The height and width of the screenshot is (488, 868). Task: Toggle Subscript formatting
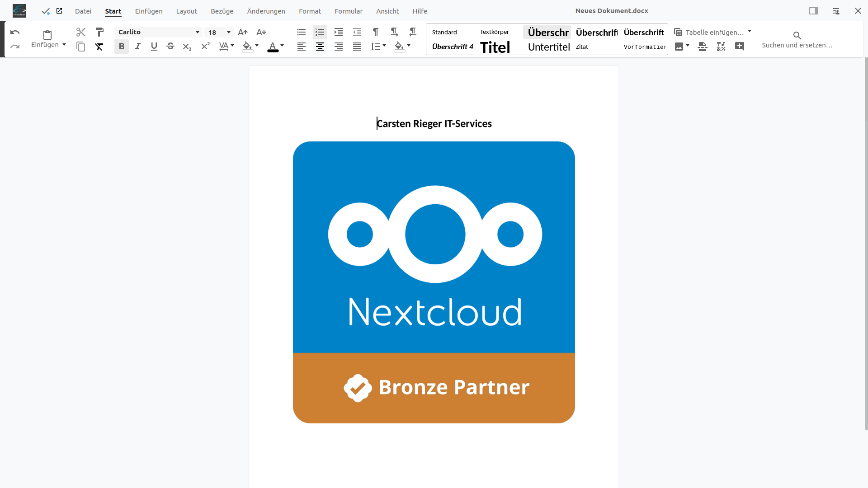[187, 47]
